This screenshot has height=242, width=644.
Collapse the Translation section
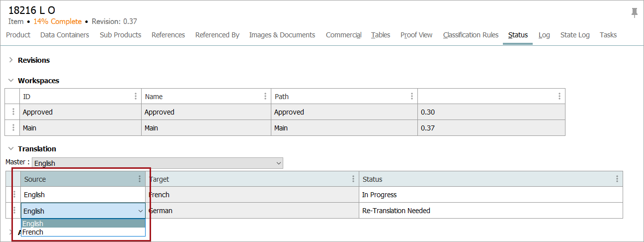point(11,149)
